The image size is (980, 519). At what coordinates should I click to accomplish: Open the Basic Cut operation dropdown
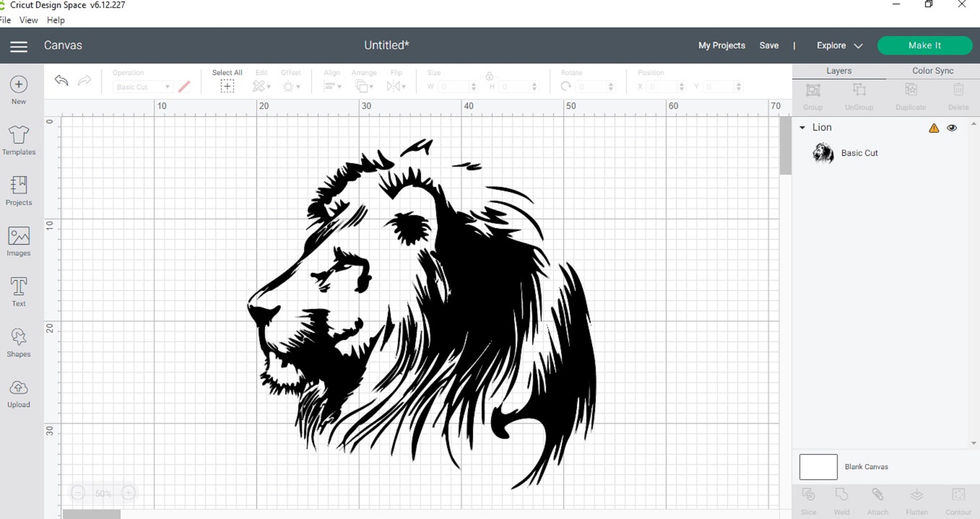pyautogui.click(x=143, y=87)
